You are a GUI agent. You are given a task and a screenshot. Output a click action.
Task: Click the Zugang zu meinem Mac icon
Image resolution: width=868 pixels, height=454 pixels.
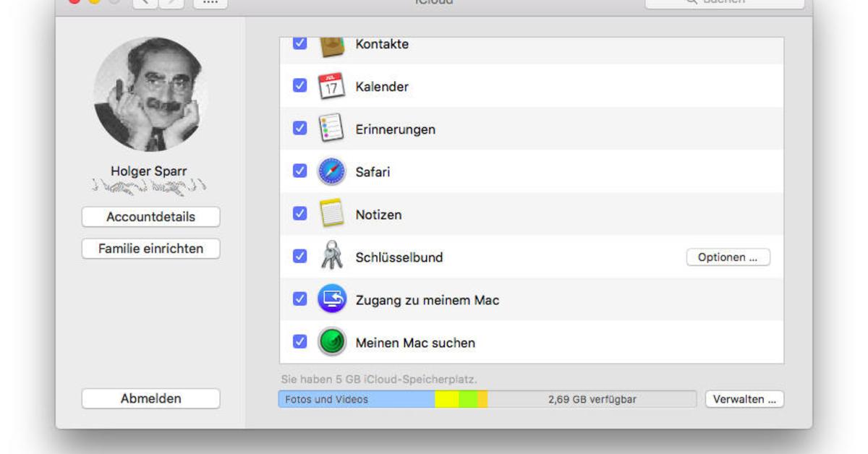331,299
